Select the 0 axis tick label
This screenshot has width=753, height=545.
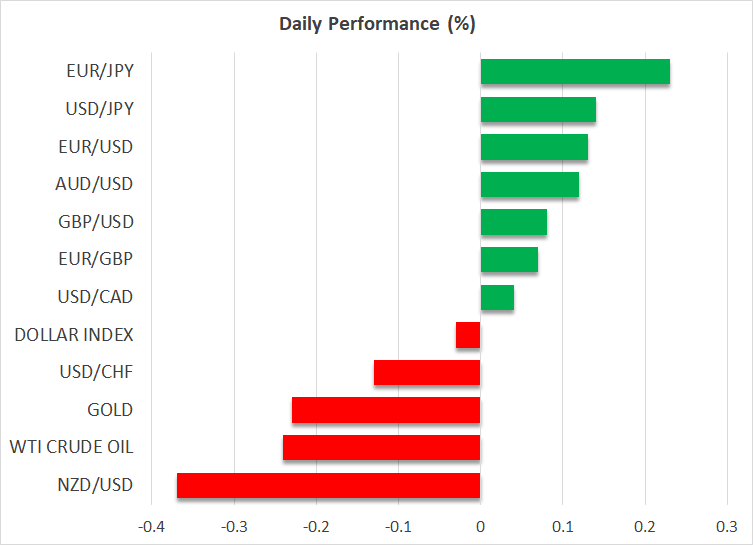(x=481, y=526)
